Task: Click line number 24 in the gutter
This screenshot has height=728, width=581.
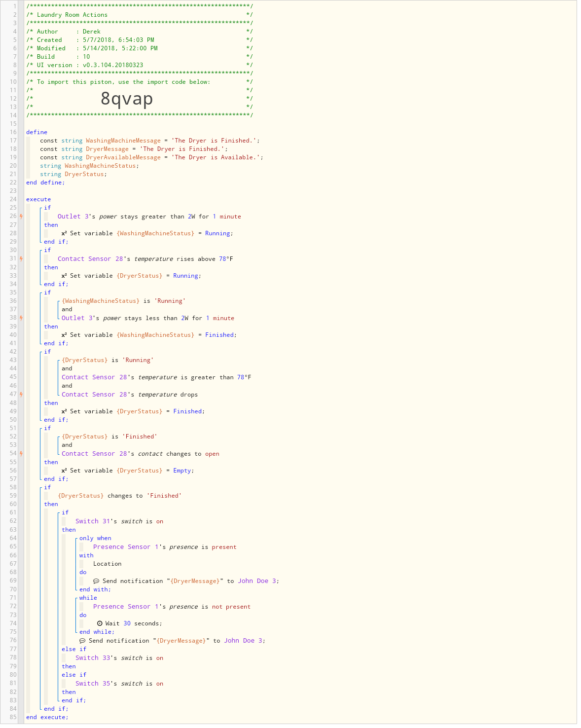Action: coord(13,199)
